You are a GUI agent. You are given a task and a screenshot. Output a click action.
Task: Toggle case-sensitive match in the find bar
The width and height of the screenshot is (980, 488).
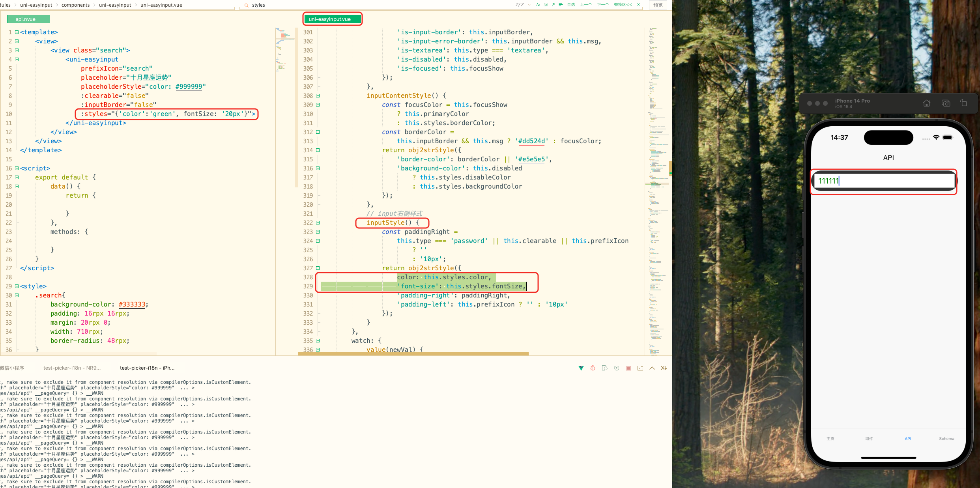click(x=538, y=5)
